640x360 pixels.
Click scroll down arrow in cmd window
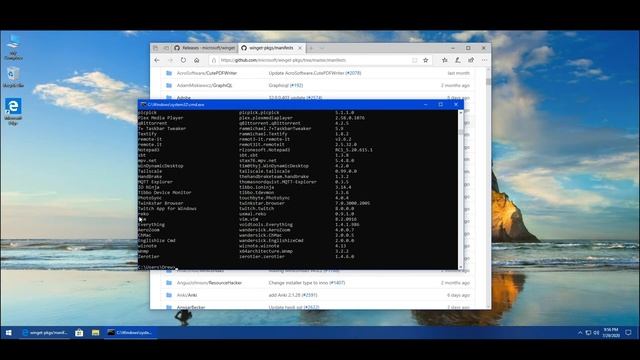(x=460, y=267)
